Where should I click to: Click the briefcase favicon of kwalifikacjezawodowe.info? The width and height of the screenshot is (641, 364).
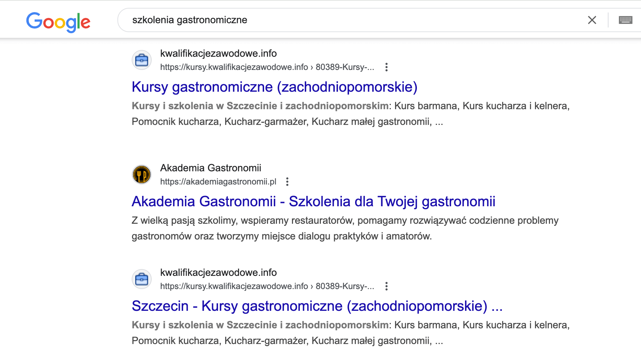142,60
